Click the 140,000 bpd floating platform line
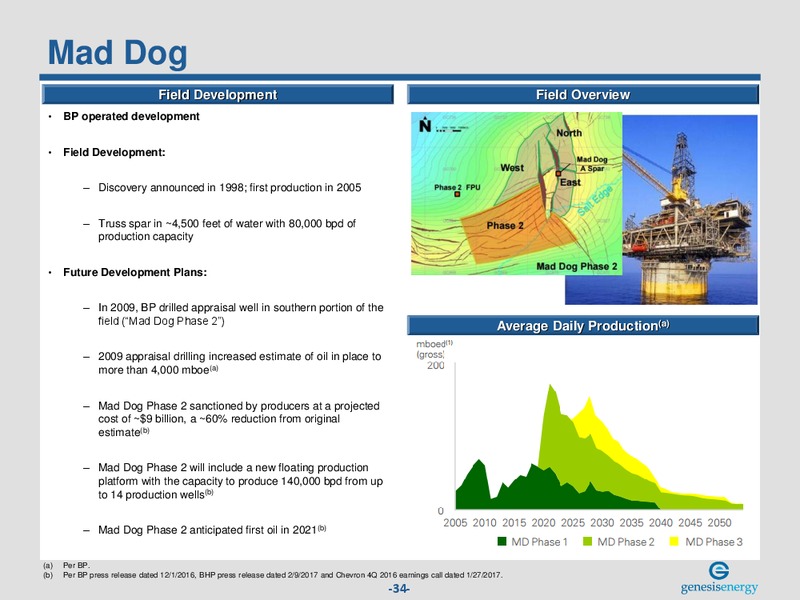 [240, 481]
